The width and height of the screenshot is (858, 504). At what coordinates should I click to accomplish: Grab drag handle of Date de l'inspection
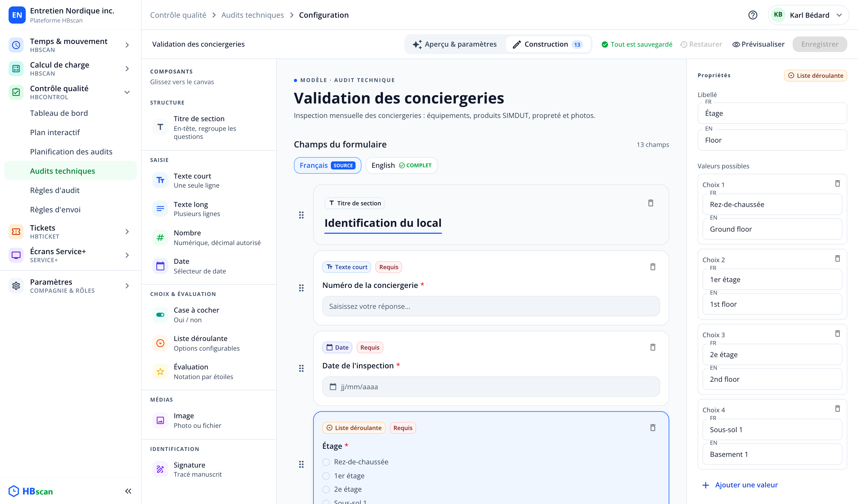(301, 368)
